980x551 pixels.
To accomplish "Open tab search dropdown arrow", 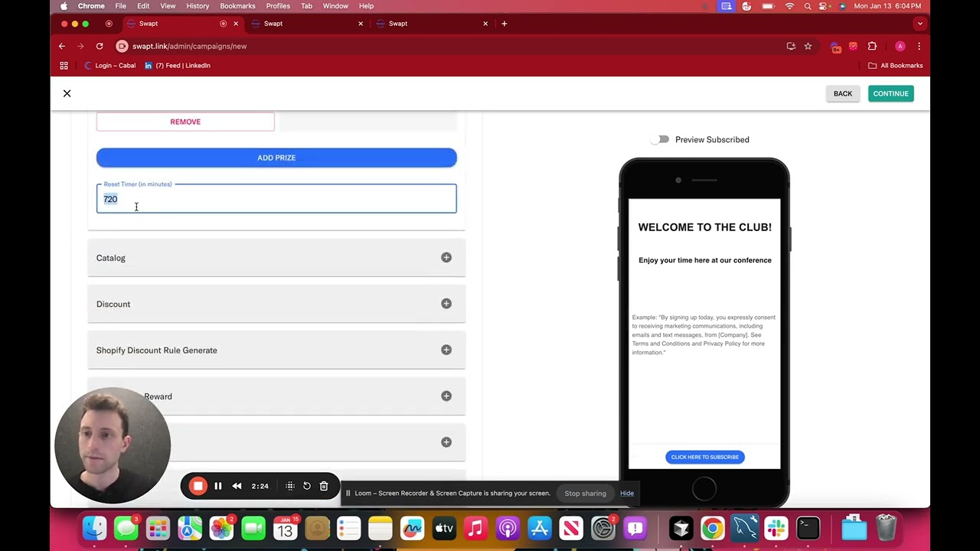I will 920,24.
